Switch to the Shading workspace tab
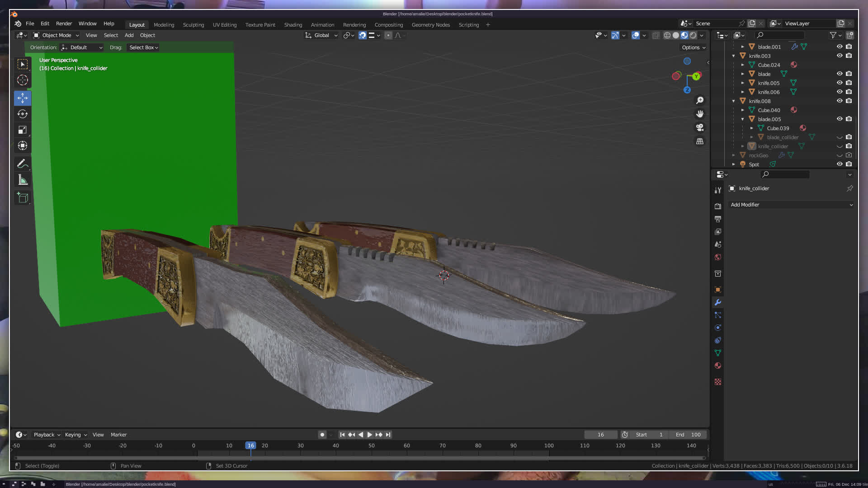 pos(293,25)
